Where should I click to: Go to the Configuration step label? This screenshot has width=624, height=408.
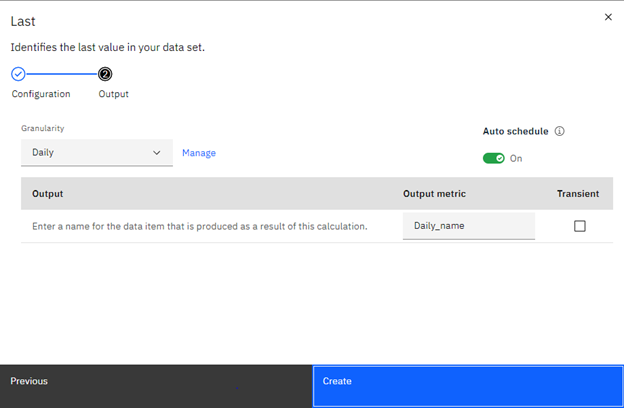pos(41,94)
